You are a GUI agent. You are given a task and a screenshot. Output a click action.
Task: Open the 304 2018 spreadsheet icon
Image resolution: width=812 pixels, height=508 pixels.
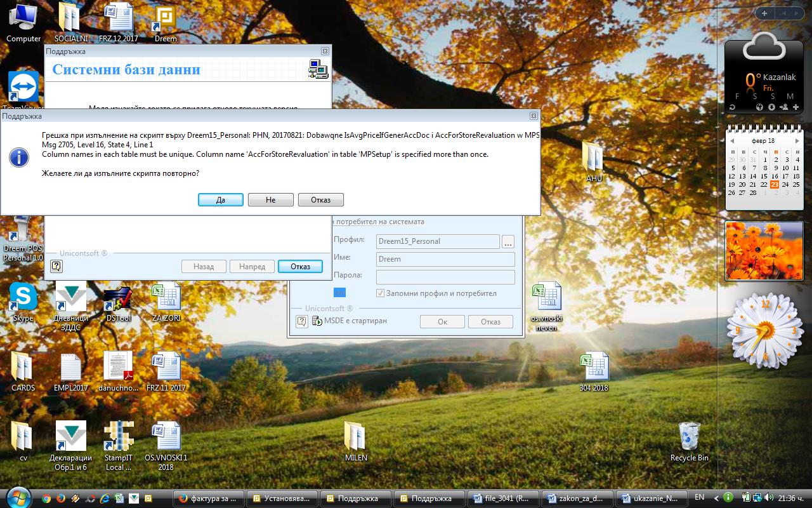coord(594,372)
